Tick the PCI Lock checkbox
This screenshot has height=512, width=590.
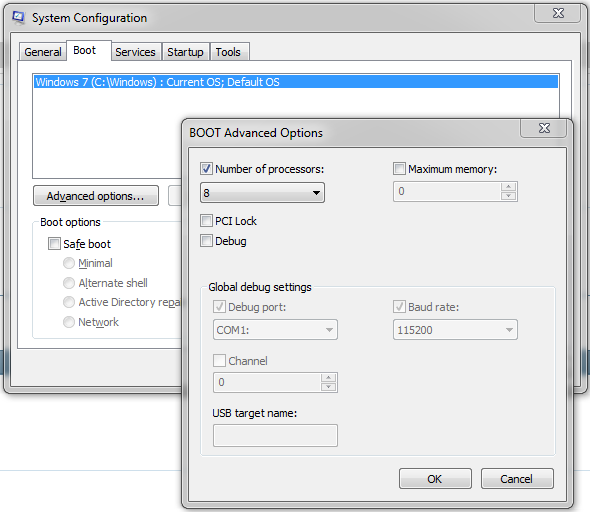click(x=206, y=220)
